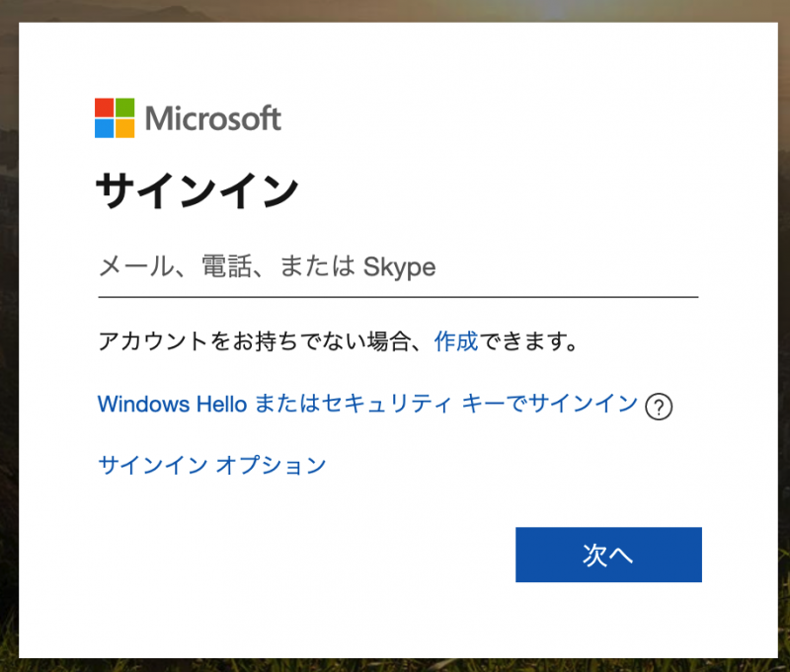The height and width of the screenshot is (672, 790).
Task: Click the 次へ button
Action: pyautogui.click(x=608, y=555)
